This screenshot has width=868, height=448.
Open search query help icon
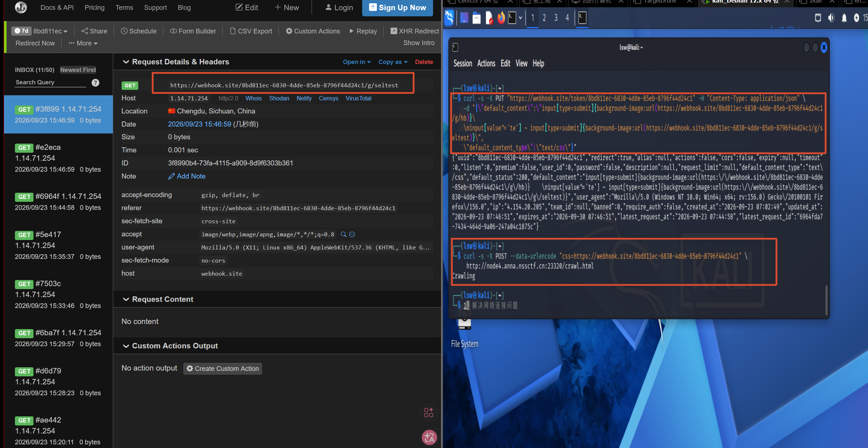click(x=95, y=83)
